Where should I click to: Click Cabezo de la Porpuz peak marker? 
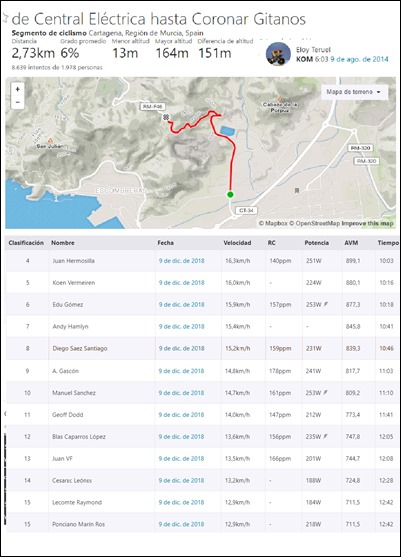point(280,98)
